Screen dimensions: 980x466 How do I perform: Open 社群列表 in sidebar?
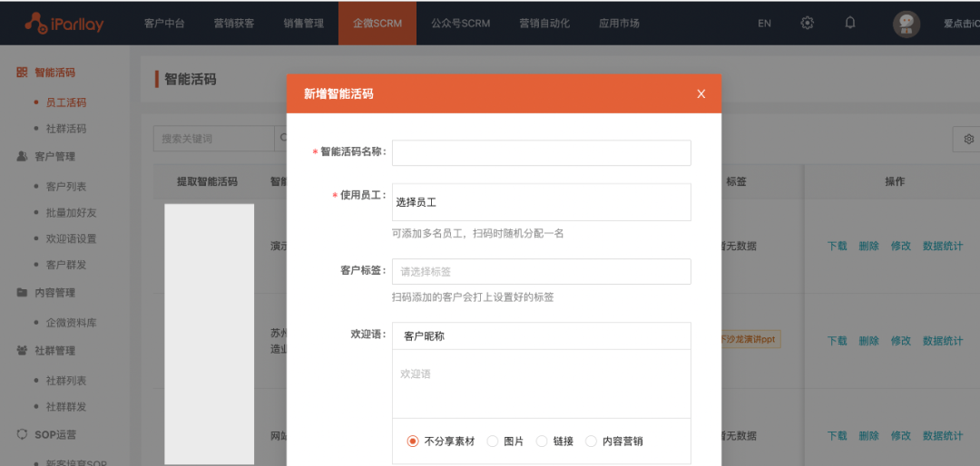[65, 381]
